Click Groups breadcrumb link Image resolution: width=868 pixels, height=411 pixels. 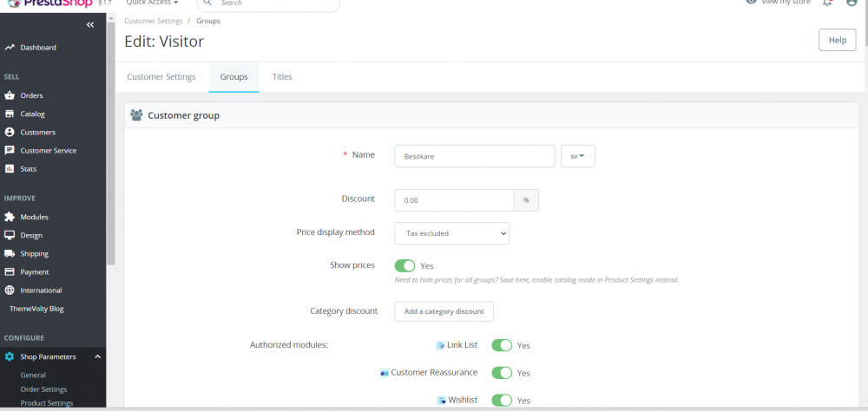(x=208, y=21)
